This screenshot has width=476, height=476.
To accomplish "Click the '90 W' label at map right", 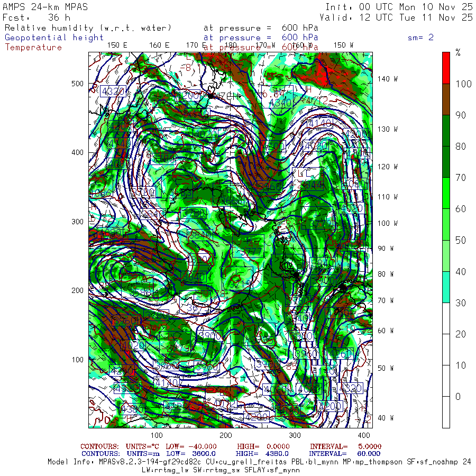I will [386, 249].
